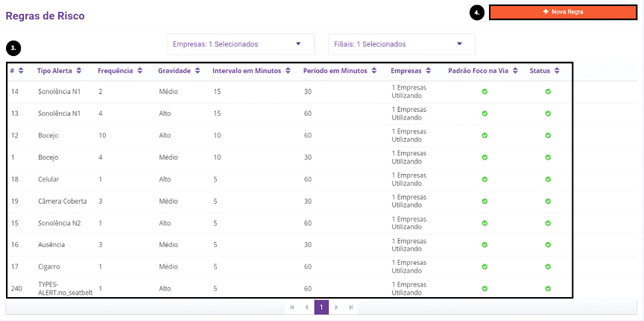
Task: Sort by the # column arrow icon
Action: click(x=21, y=71)
